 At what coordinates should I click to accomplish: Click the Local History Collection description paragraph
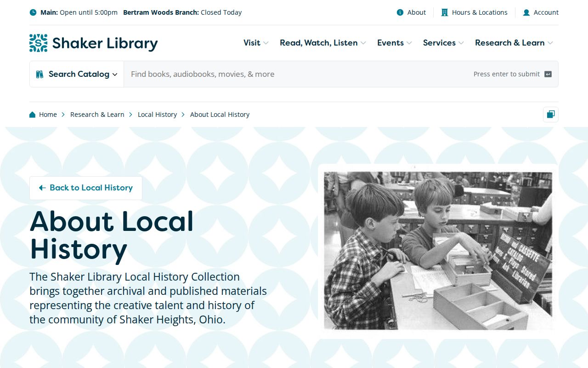[x=148, y=298]
